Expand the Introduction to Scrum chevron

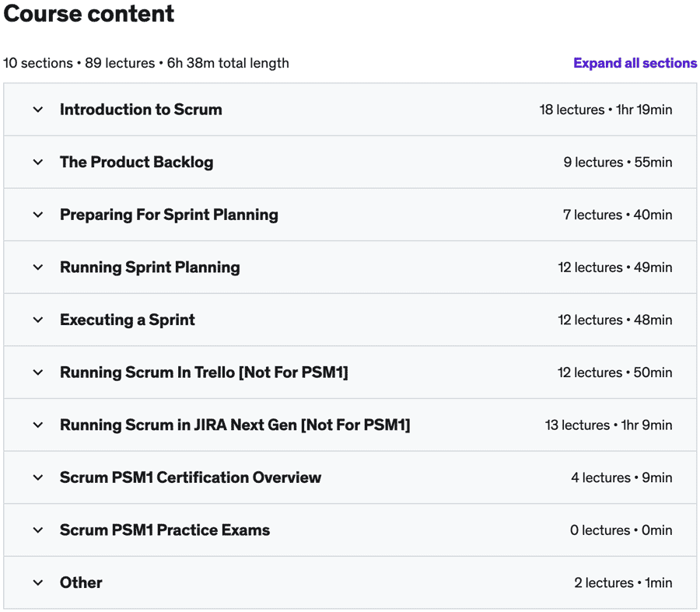(38, 110)
